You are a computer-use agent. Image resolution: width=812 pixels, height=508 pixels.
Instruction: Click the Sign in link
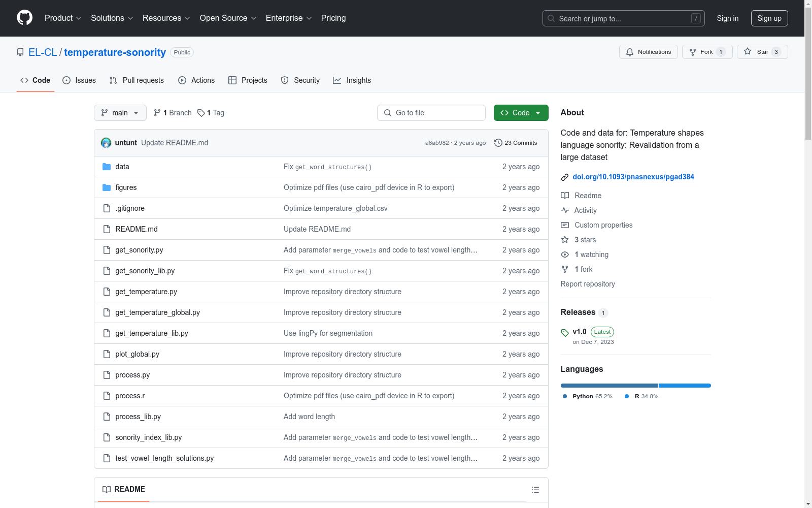(728, 18)
